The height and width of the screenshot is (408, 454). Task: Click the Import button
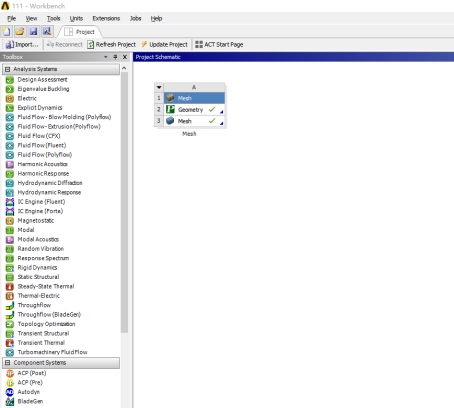22,44
